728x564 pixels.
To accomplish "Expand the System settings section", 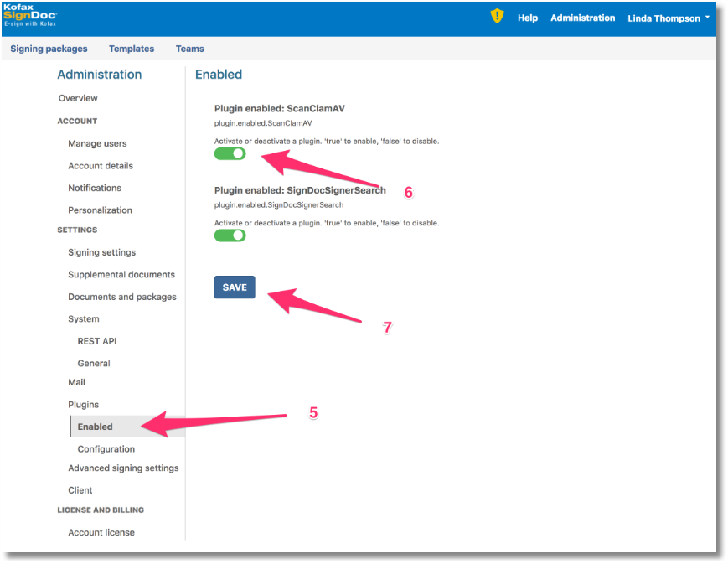I will pyautogui.click(x=84, y=319).
